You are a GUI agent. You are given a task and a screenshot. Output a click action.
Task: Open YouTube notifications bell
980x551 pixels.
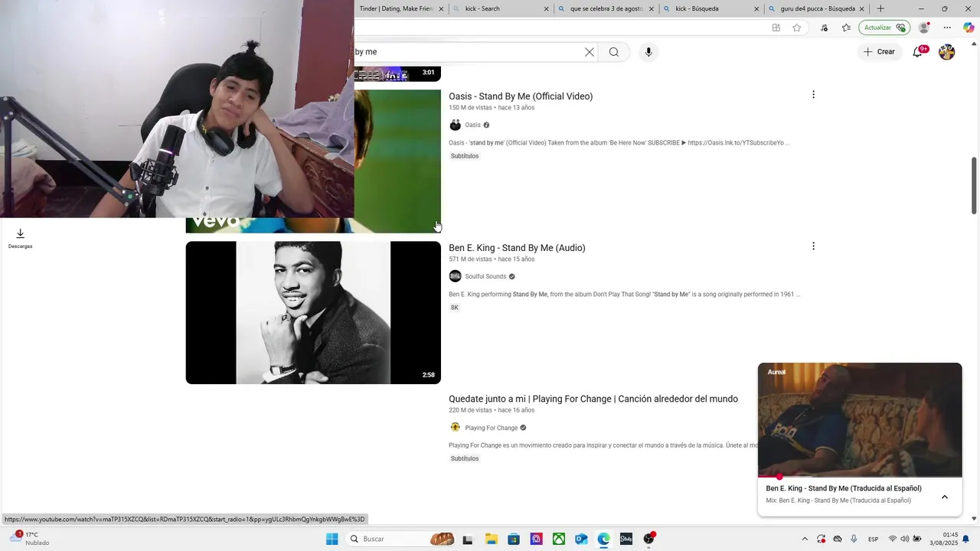917,52
